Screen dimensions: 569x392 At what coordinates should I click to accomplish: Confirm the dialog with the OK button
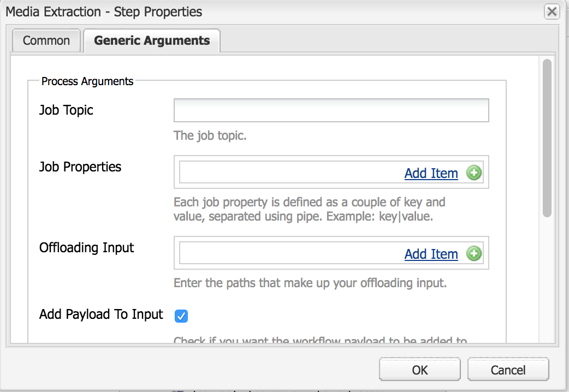tap(420, 370)
